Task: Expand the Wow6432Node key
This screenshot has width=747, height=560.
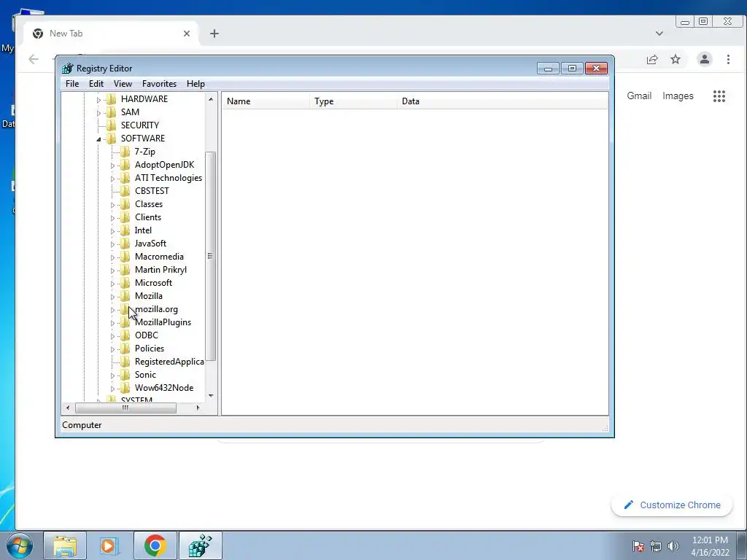Action: click(112, 389)
